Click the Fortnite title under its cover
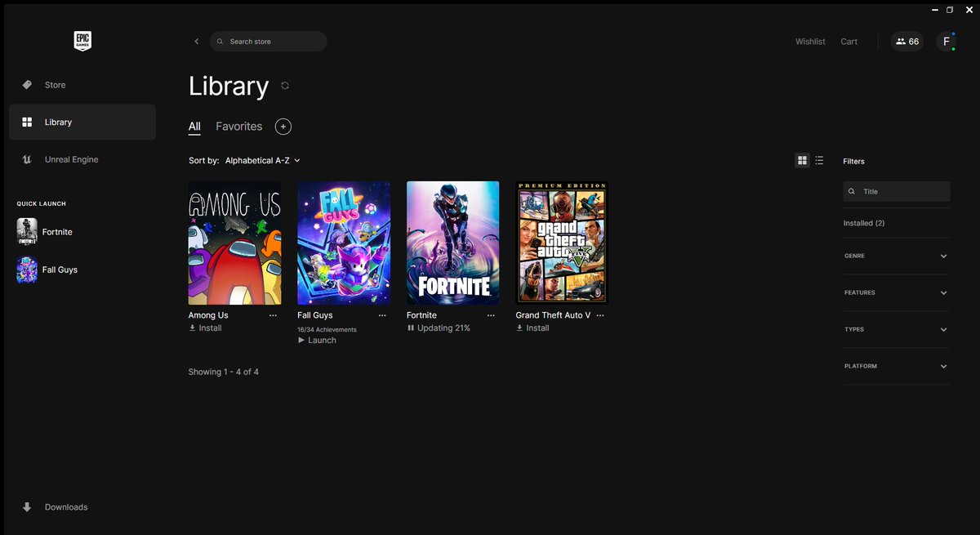The height and width of the screenshot is (535, 980). point(421,315)
